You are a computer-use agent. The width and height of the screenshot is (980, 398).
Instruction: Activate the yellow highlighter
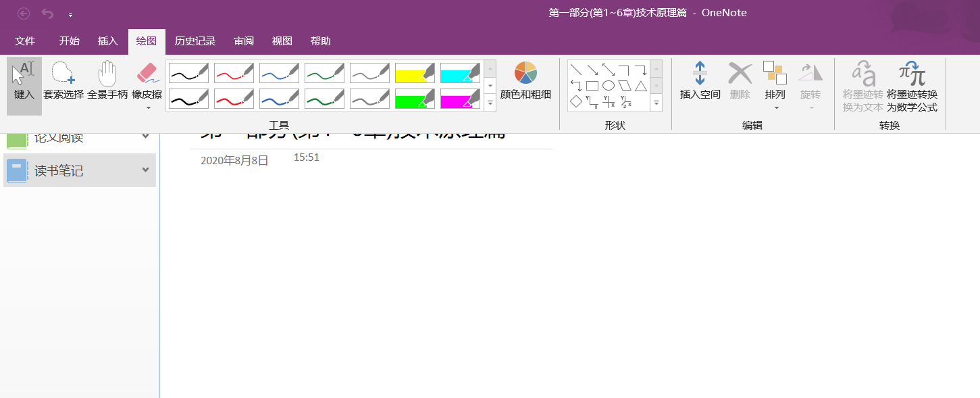pos(414,72)
